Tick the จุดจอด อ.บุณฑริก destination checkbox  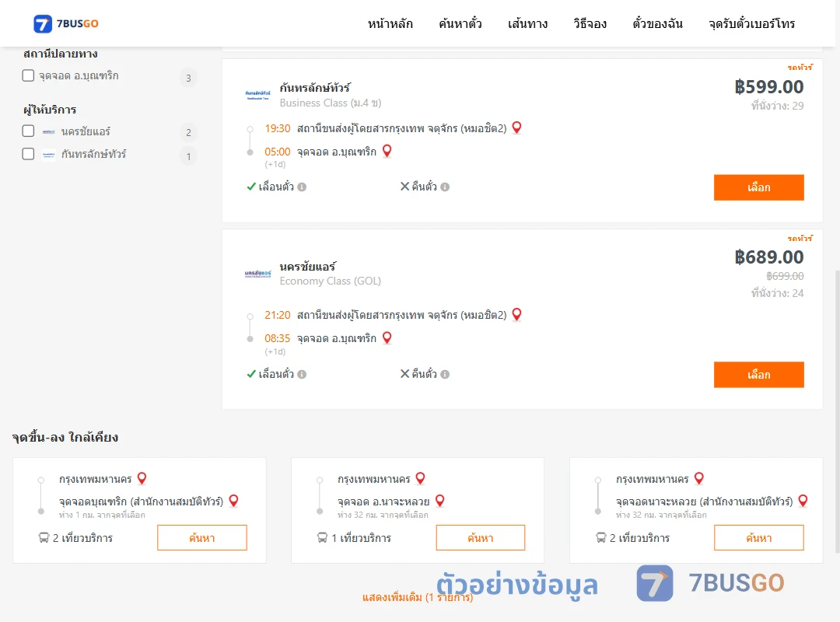pyautogui.click(x=29, y=75)
